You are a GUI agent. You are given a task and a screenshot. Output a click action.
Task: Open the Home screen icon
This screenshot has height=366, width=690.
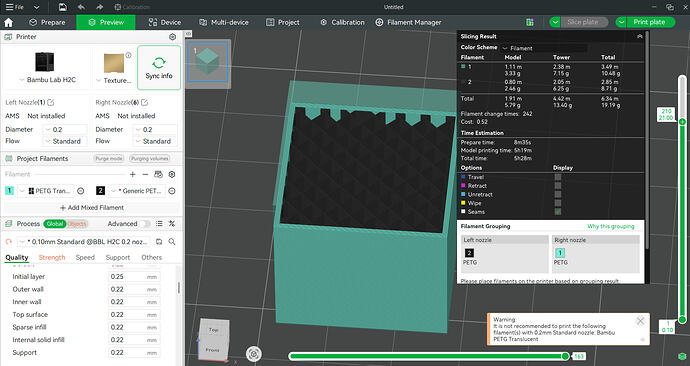click(8, 22)
